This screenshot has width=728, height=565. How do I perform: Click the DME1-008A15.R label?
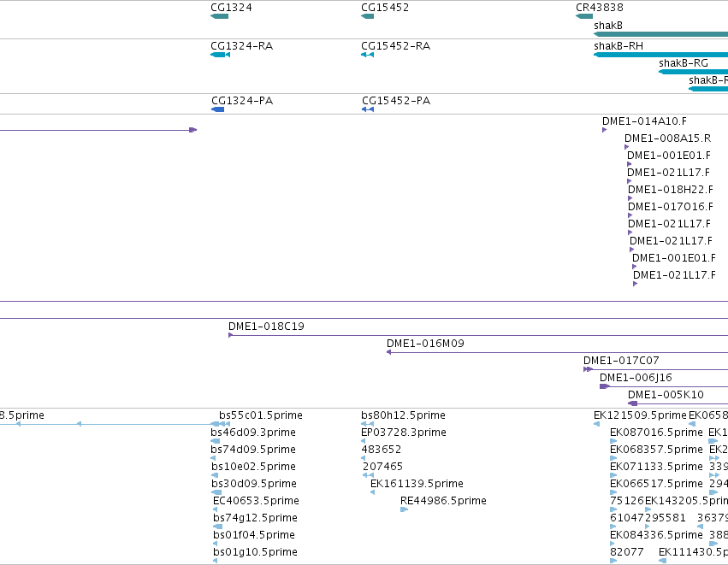tap(667, 138)
